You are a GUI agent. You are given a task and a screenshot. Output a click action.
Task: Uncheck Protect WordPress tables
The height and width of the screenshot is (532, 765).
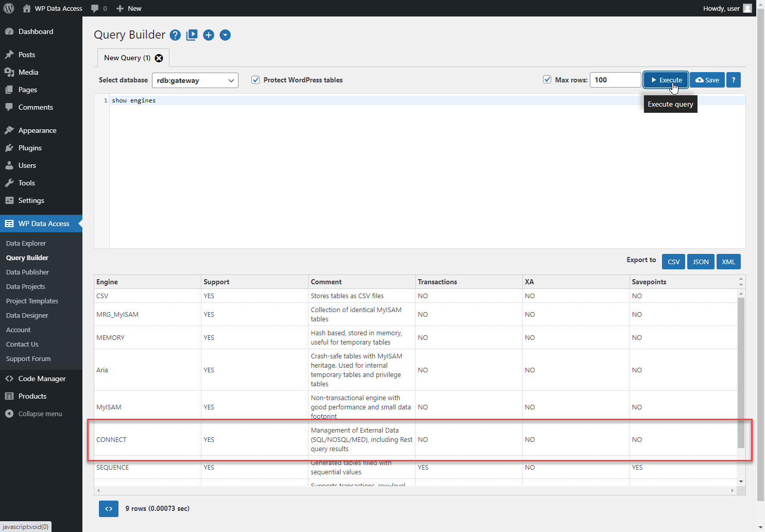[256, 80]
